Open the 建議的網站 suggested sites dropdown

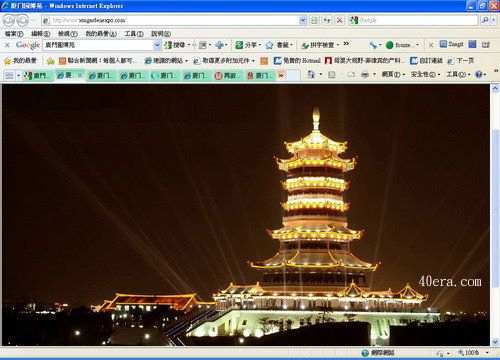coord(166,61)
